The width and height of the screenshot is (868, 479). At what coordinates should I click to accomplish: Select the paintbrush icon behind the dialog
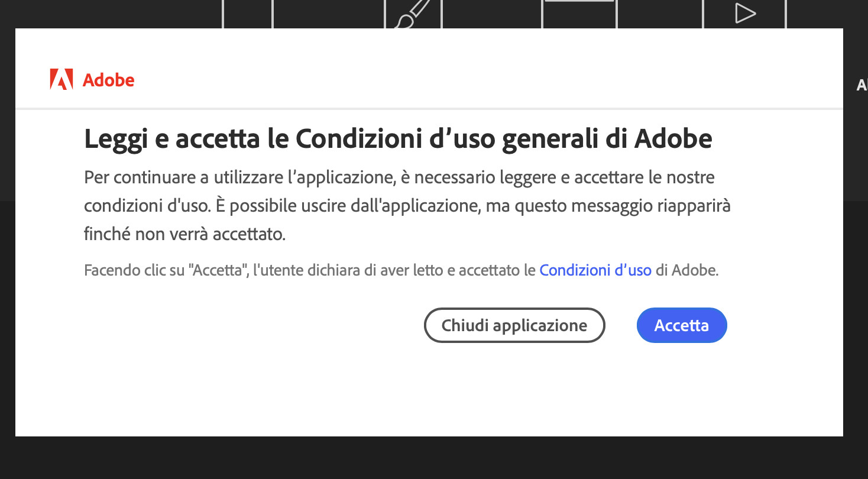[x=412, y=14]
